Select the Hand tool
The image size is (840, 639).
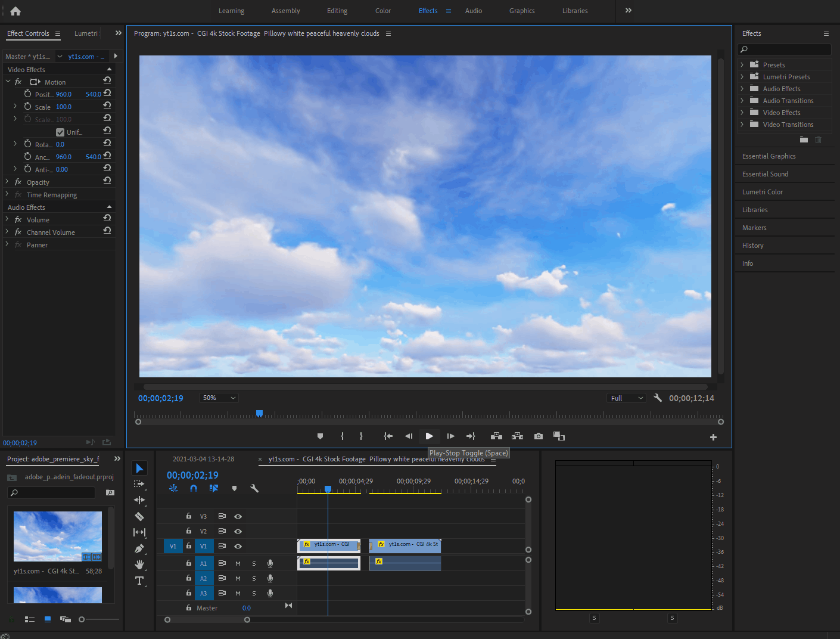point(139,564)
